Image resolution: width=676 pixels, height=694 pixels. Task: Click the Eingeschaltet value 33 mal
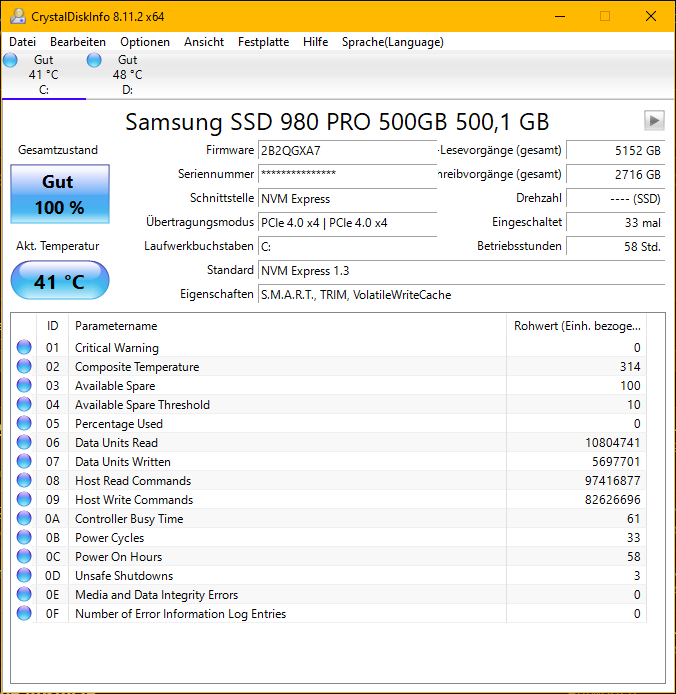[x=615, y=222]
